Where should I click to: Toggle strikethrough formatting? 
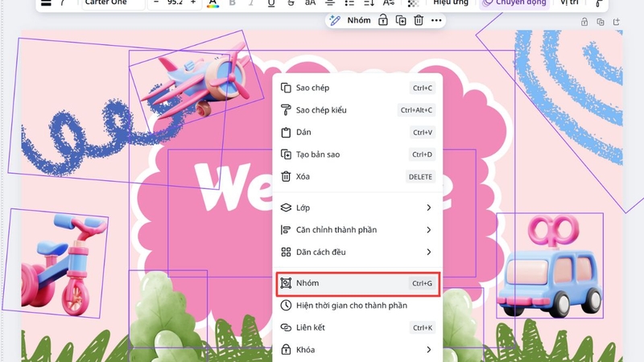[x=291, y=3]
